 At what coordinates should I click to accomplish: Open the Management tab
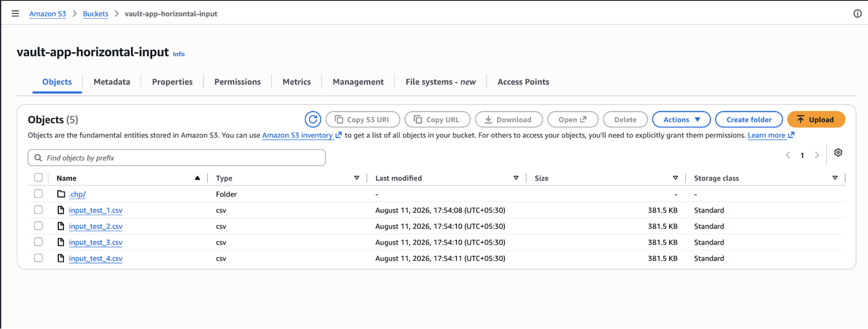(358, 82)
